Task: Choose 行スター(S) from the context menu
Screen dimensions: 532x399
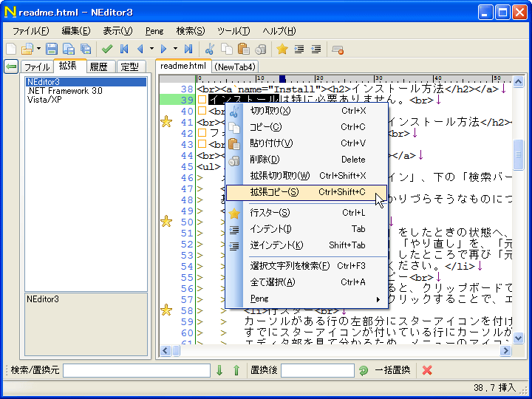Action: pos(307,213)
